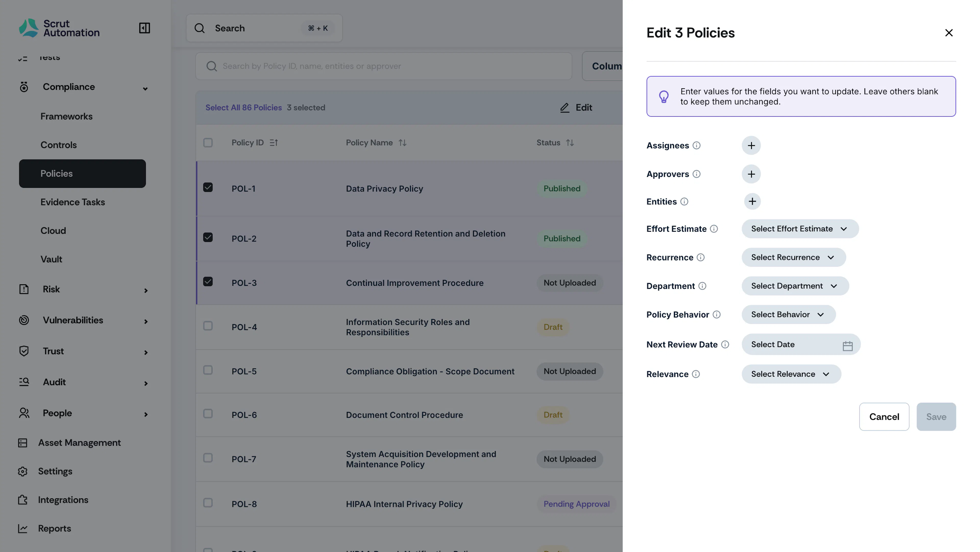The image size is (980, 552).
Task: Uncheck the POL-1 checkbox
Action: pos(208,187)
